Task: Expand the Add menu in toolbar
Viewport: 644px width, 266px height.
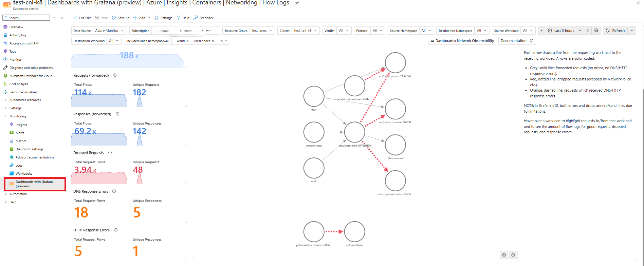Action: [142, 18]
